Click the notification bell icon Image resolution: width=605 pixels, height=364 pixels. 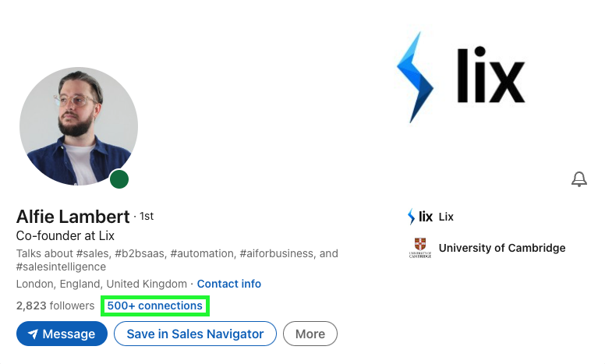coord(578,180)
